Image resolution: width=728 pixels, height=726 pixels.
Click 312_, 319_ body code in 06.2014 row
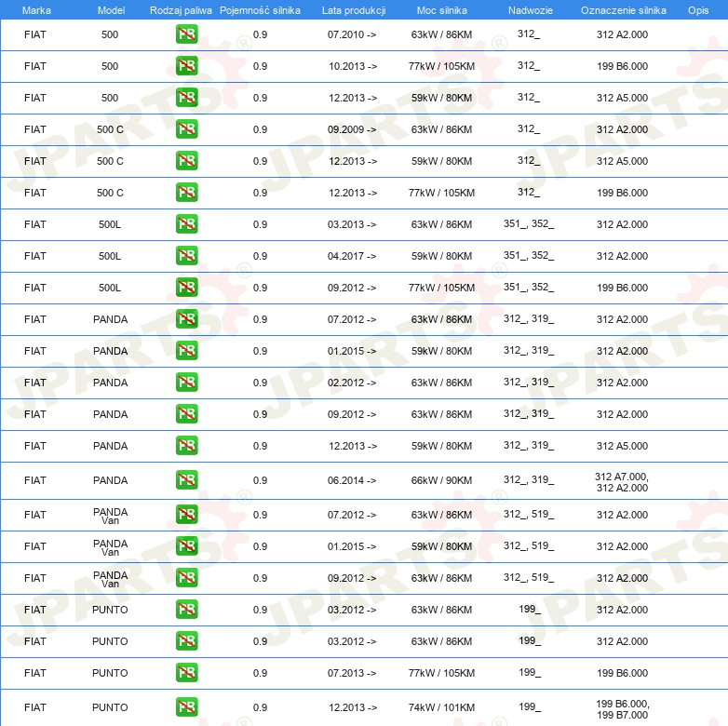click(x=529, y=479)
